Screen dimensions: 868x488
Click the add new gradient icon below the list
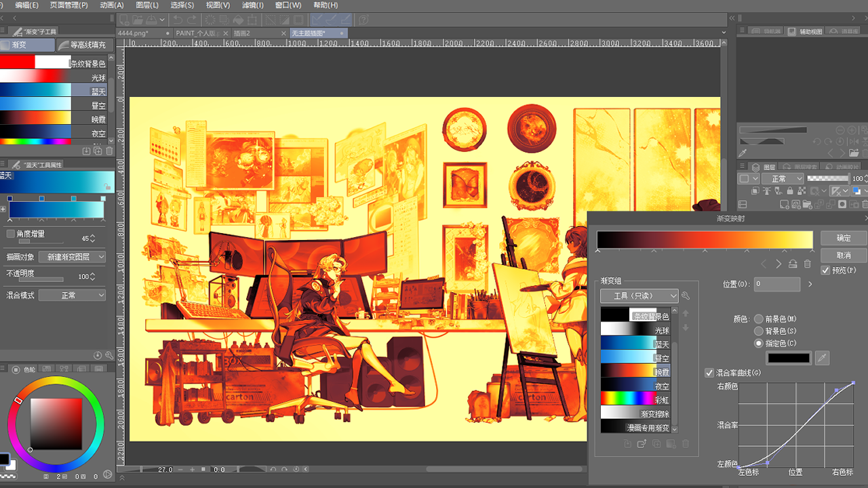point(671,443)
